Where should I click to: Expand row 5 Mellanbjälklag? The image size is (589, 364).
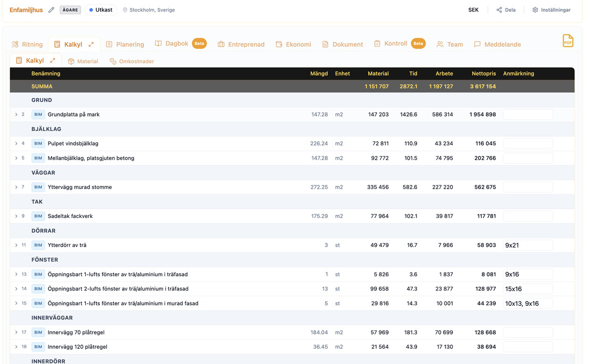click(16, 158)
